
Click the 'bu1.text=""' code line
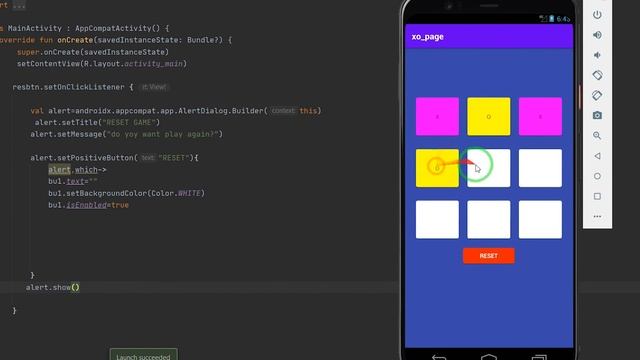tap(73, 181)
